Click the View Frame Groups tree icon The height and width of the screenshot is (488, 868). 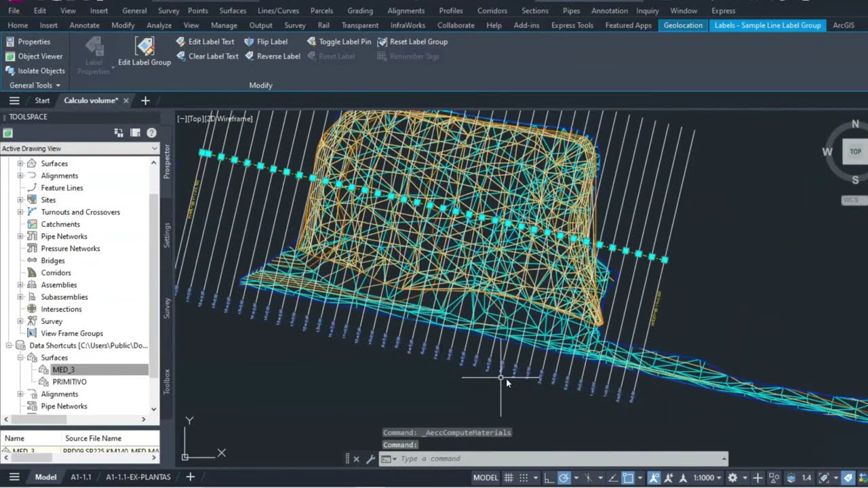[x=31, y=333]
